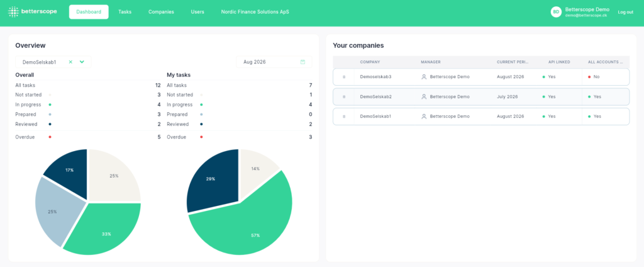Click the Log out link

coord(626,12)
